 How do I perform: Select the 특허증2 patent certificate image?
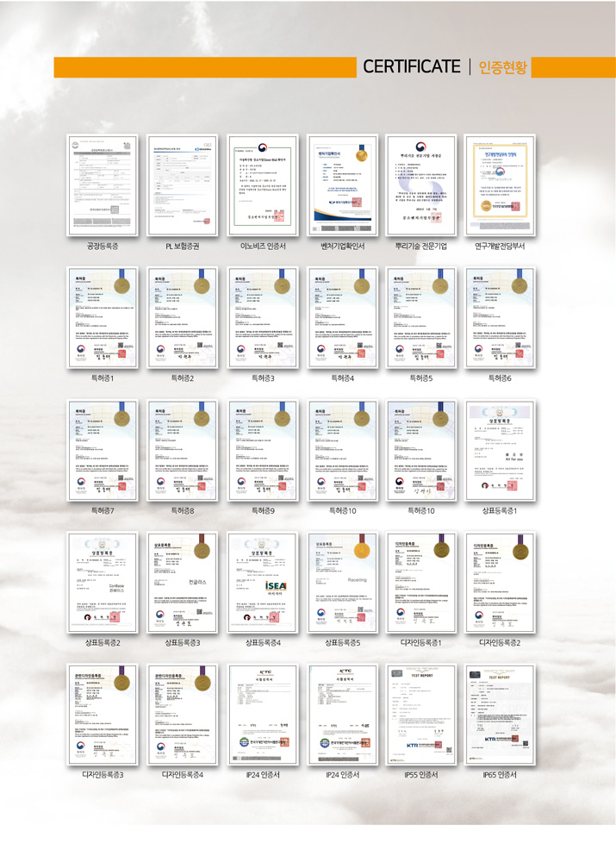tap(182, 318)
